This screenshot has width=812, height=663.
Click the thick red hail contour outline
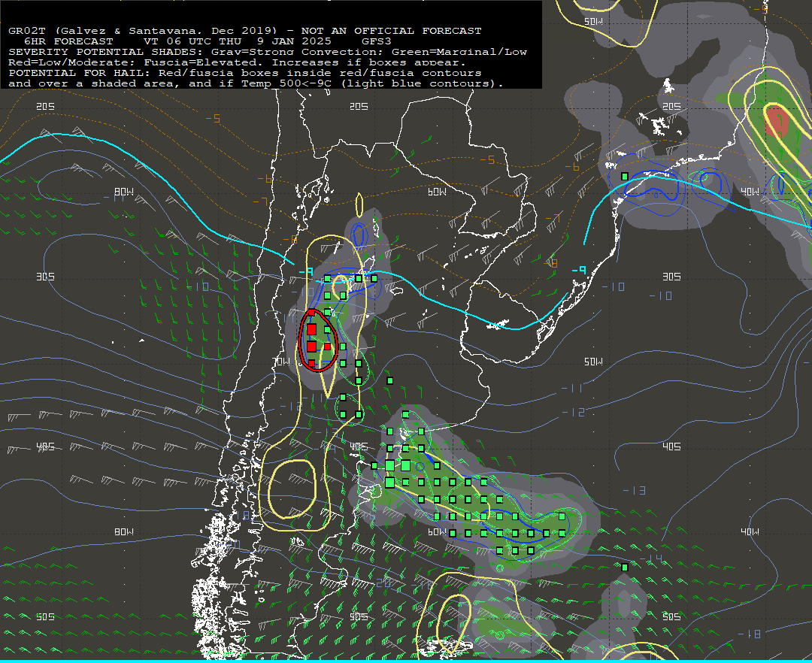318,340
